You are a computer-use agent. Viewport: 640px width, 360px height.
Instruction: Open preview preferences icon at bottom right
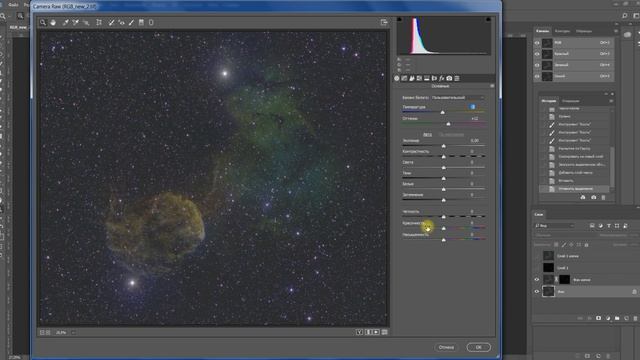[384, 332]
